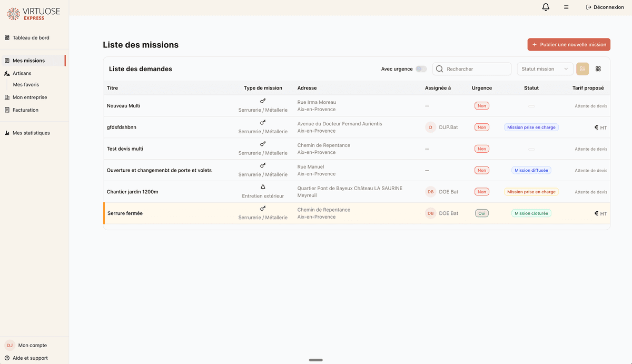The height and width of the screenshot is (364, 632).
Task: Click the key icon on Nouveau Multi row
Action: [263, 101]
